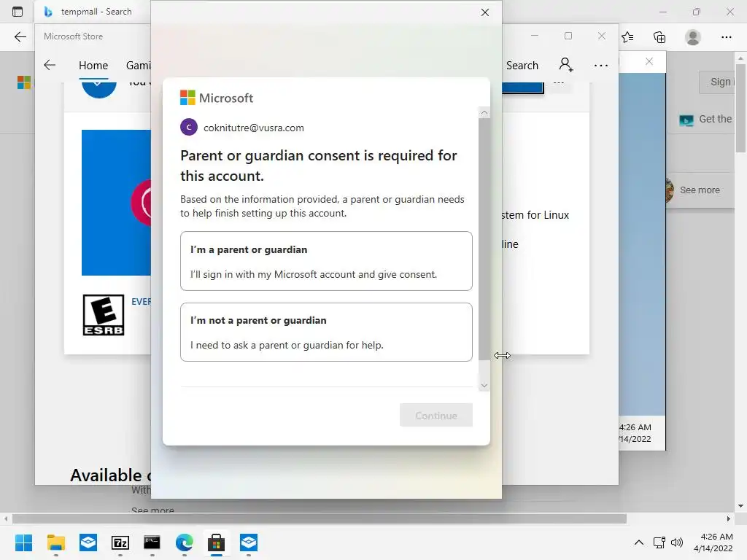747x560 pixels.
Task: Click the browser horizontal scrollbar
Action: (320, 518)
